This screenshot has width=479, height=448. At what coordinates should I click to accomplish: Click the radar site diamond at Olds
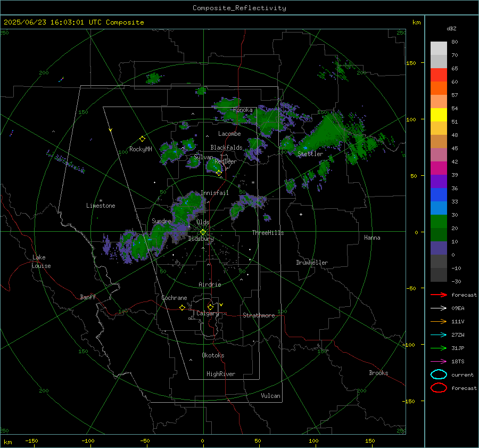pyautogui.click(x=203, y=232)
